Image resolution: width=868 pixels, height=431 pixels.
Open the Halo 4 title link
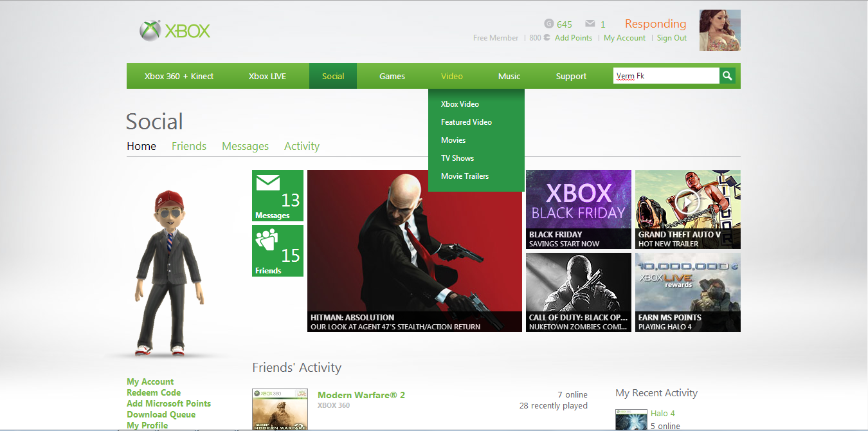[662, 414]
